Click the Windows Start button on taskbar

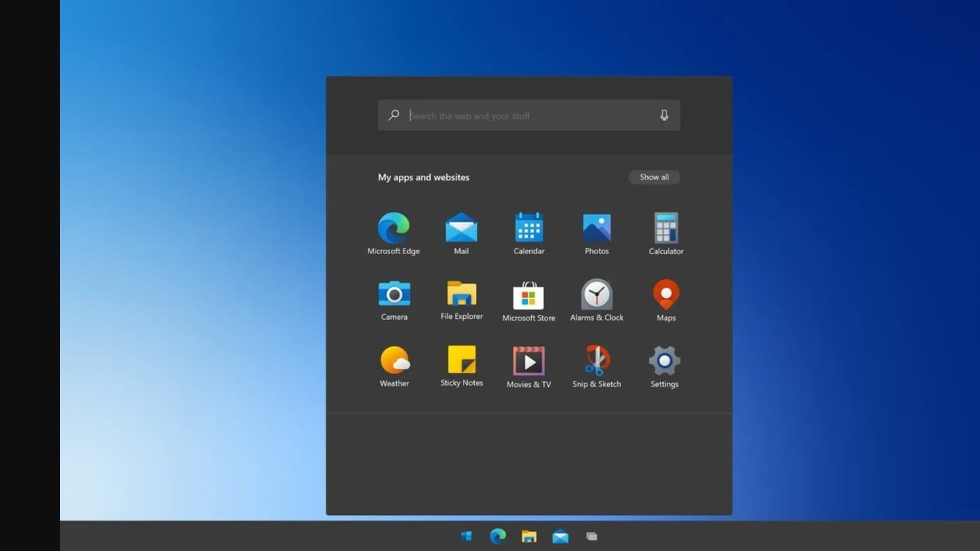click(466, 536)
